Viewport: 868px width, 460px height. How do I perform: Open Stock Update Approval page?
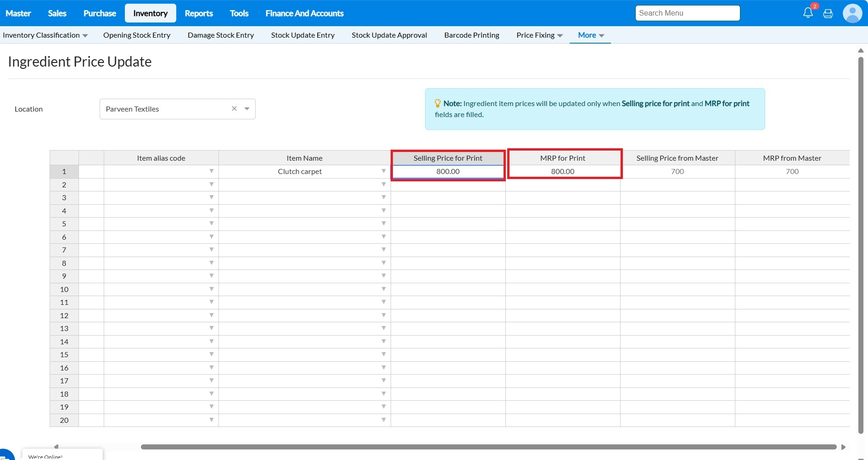coord(389,35)
